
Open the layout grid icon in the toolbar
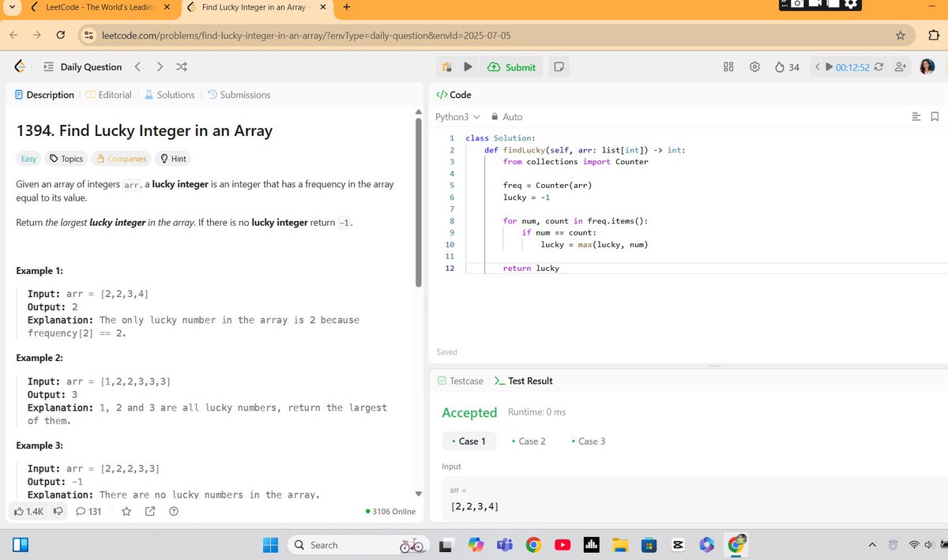point(728,67)
